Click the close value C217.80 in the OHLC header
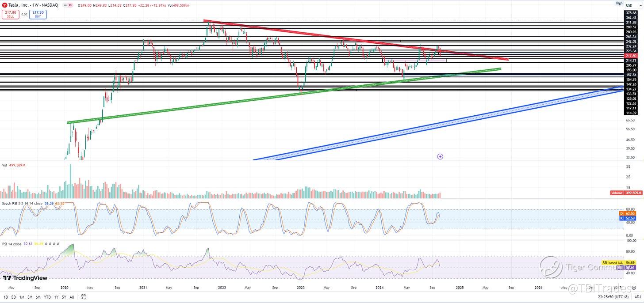Screen dimensions: 644x303 pos(130,4)
